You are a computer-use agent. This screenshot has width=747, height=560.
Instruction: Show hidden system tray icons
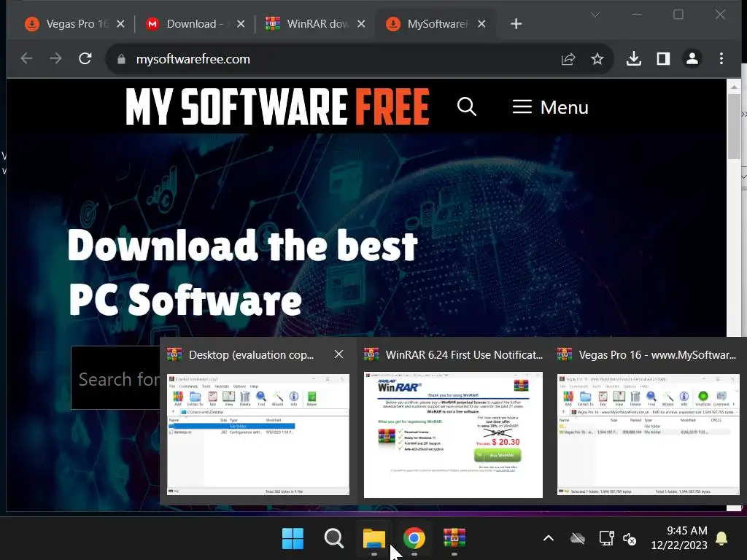pos(549,538)
